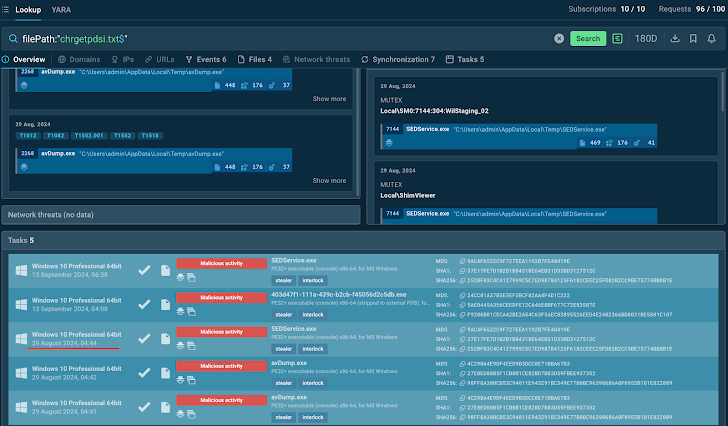Click the green E icon beside Search
This screenshot has width=728, height=426.
[x=619, y=39]
